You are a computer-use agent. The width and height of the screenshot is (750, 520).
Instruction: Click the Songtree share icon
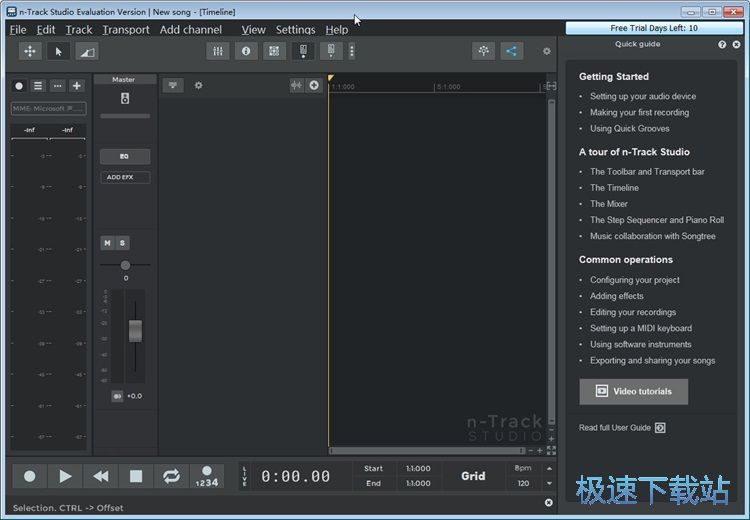(x=512, y=51)
